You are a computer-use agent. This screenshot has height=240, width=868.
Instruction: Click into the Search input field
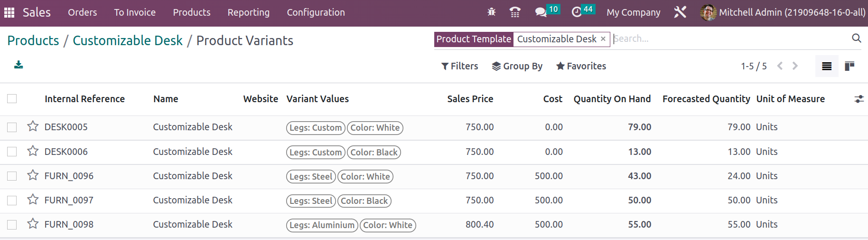point(731,39)
